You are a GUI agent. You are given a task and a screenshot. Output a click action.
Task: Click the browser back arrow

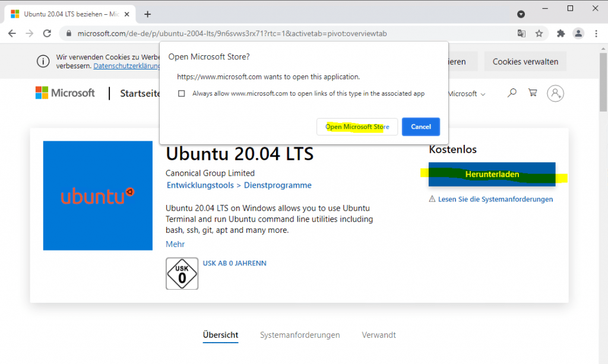(12, 33)
